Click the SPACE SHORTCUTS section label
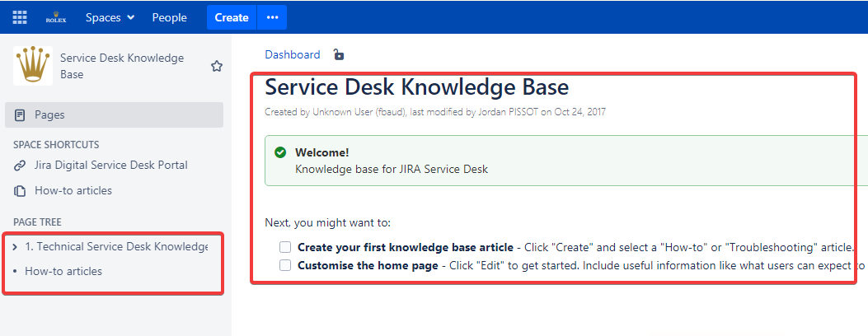This screenshot has height=336, width=868. pyautogui.click(x=56, y=145)
